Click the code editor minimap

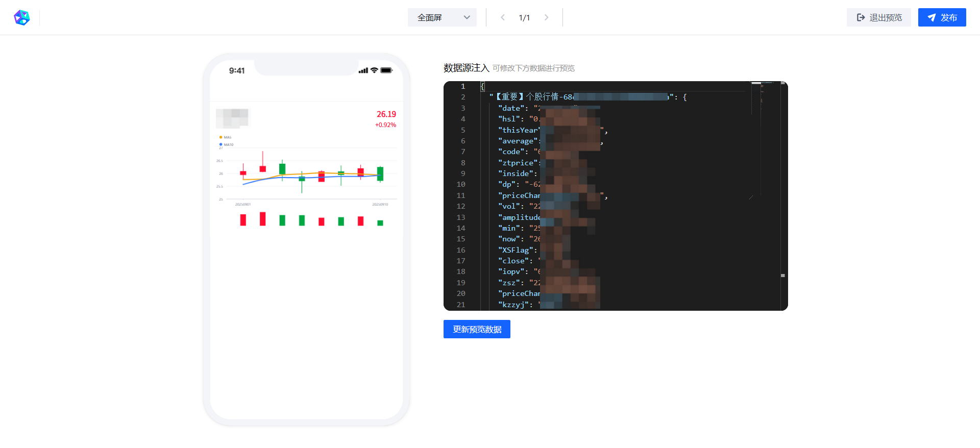coord(765,196)
